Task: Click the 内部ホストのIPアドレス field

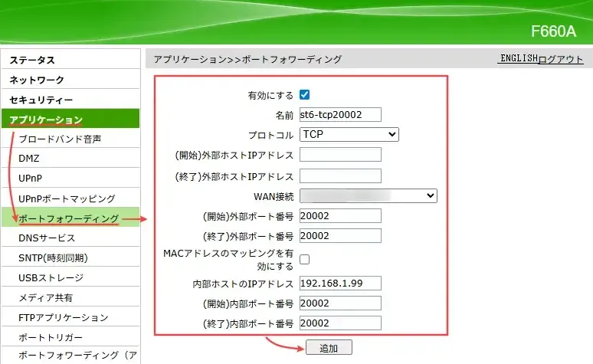Action: tap(340, 283)
